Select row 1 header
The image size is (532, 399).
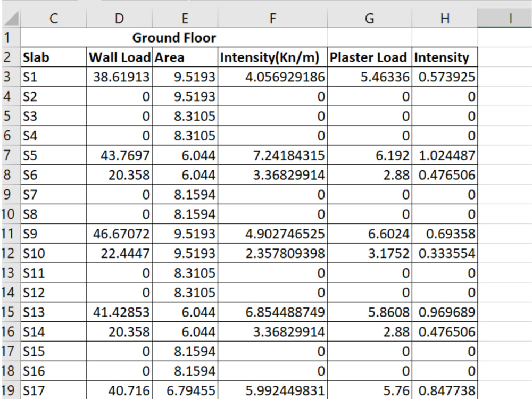[x=12, y=38]
